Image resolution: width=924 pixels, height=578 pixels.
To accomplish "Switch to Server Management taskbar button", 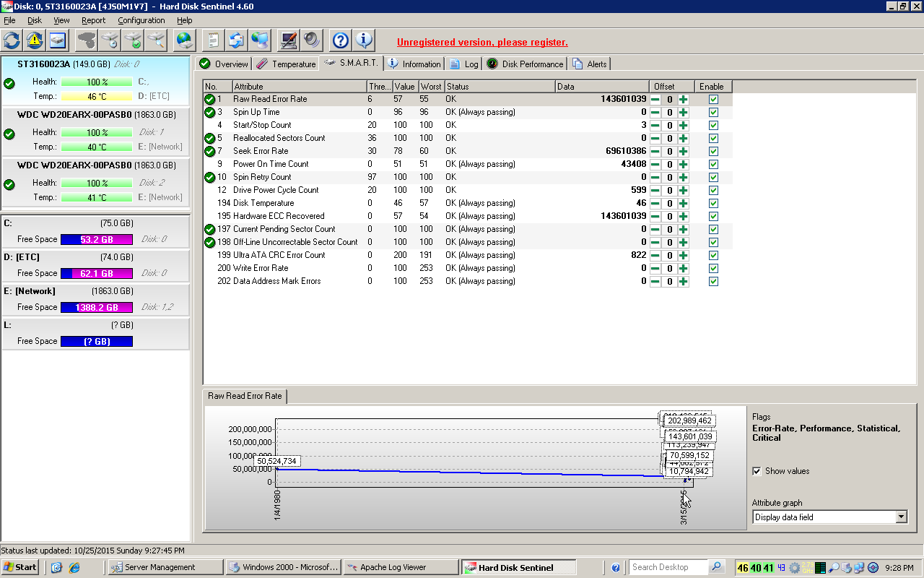I will click(165, 567).
